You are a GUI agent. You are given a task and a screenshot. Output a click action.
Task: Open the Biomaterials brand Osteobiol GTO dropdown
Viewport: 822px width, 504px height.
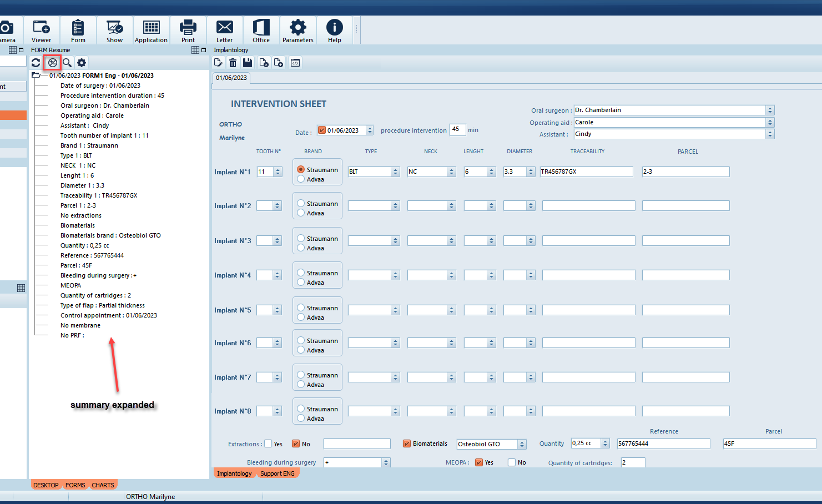(522, 444)
